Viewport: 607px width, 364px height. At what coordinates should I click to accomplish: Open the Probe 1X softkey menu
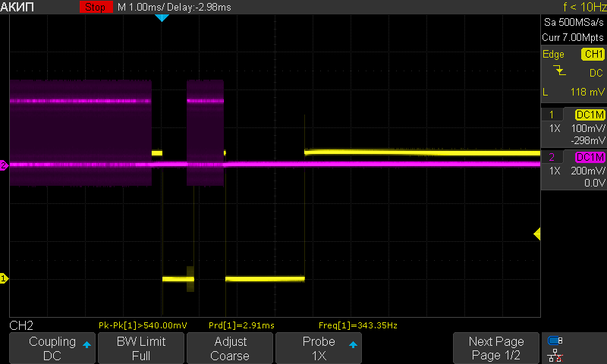319,348
